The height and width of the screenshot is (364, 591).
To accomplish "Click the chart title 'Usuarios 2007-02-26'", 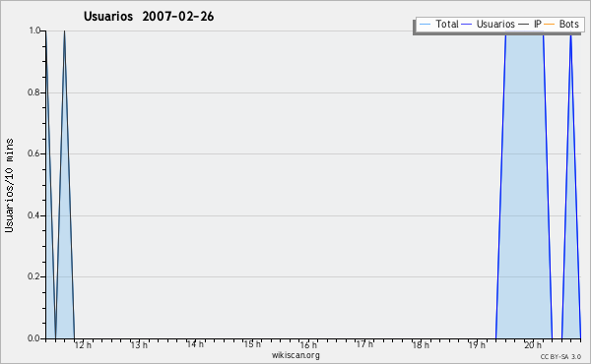I will [149, 17].
